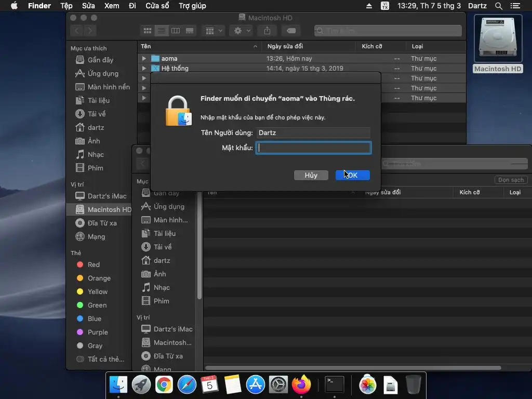This screenshot has width=532, height=399.
Task: Open Spotlight search in menu bar
Action: point(498,6)
